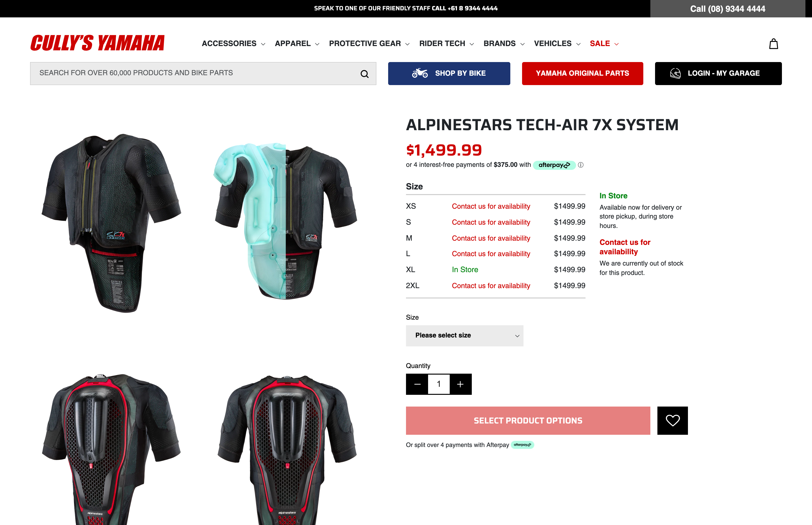The width and height of the screenshot is (812, 525).
Task: Open the Sale navigation menu
Action: tap(604, 44)
